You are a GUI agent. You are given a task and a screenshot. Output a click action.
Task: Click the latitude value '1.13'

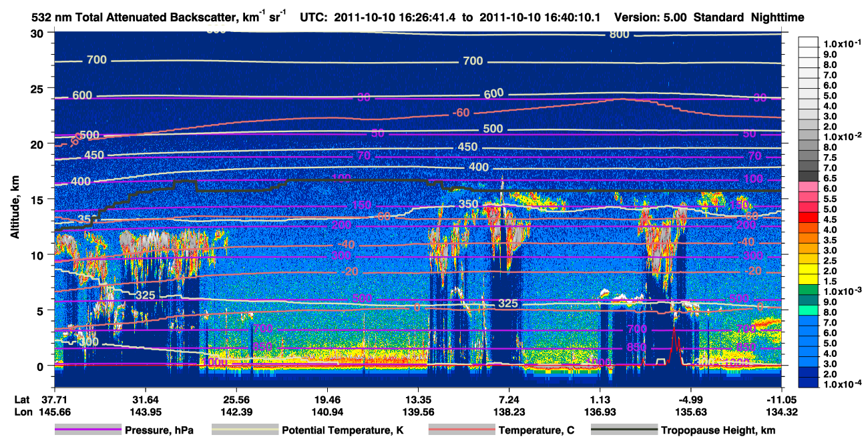[600, 400]
